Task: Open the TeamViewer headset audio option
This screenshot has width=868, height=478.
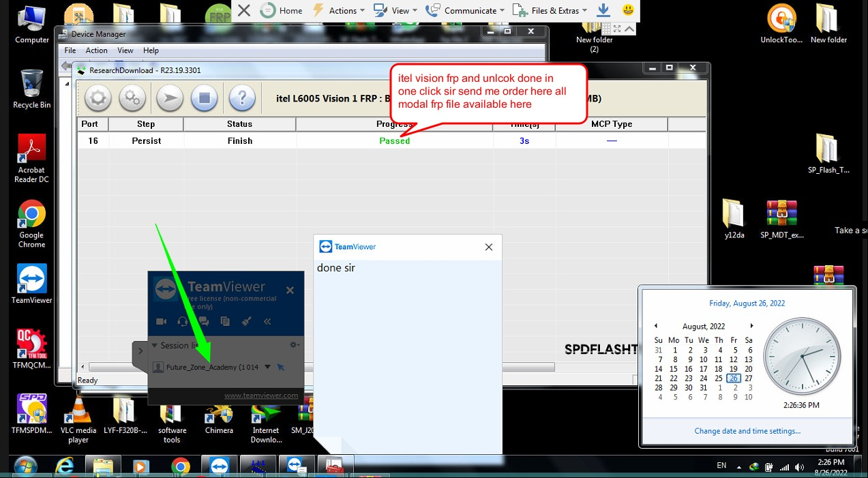Action: click(x=182, y=321)
